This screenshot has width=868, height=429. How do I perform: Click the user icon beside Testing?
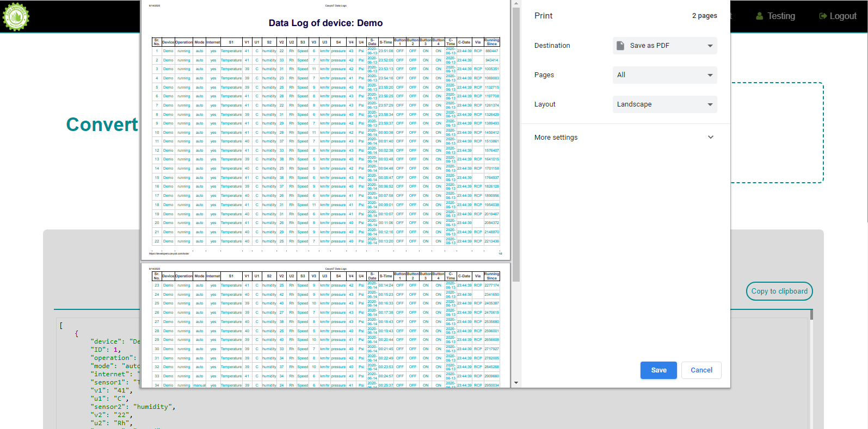[x=759, y=16]
